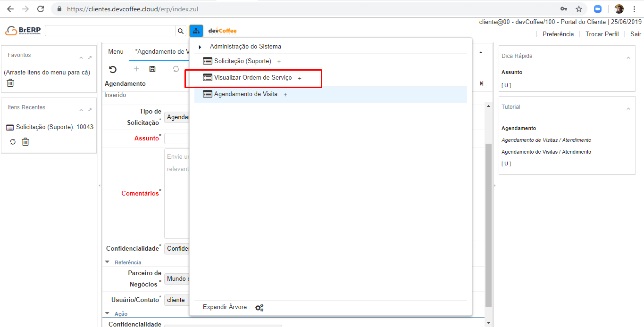This screenshot has height=327, width=644.
Task: Click the blue menu tree icon
Action: tap(196, 31)
